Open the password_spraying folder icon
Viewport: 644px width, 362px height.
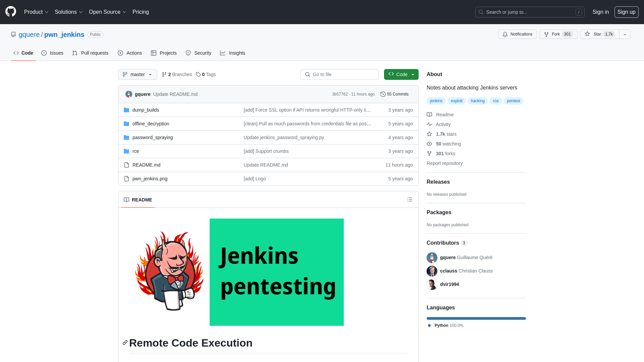point(126,137)
